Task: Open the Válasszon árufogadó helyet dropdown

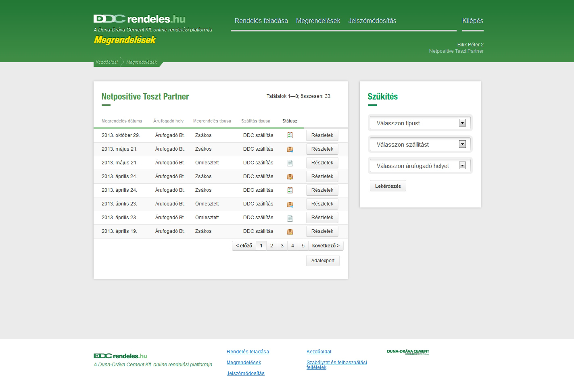Action: [x=420, y=166]
